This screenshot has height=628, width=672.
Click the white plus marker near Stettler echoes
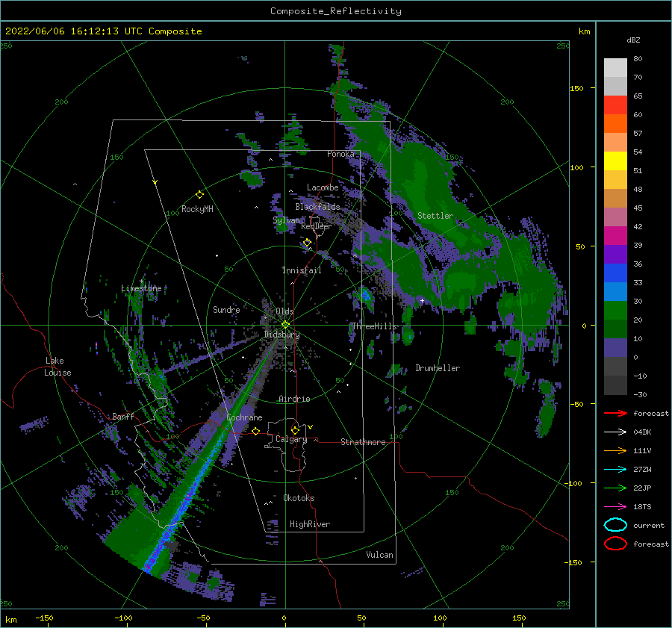pos(422,300)
